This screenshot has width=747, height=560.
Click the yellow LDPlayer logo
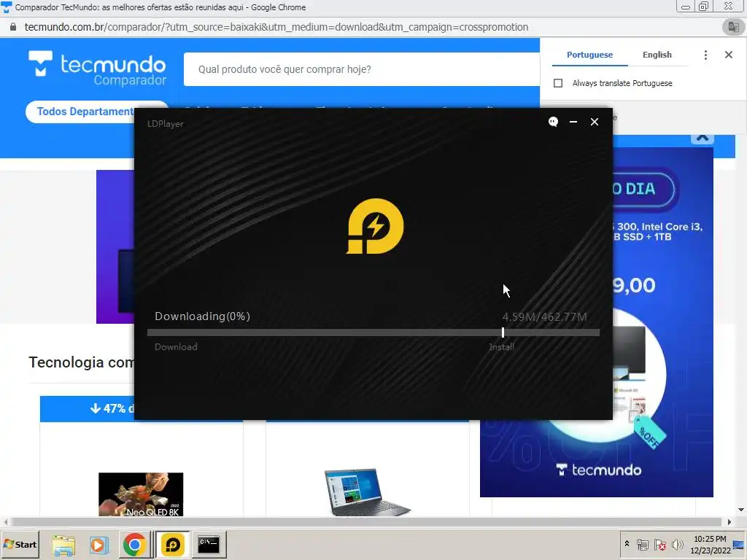375,226
